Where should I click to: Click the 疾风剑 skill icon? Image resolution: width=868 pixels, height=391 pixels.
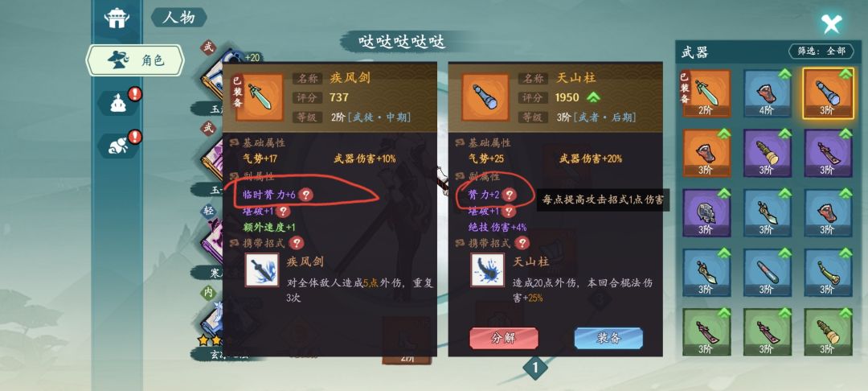point(262,270)
